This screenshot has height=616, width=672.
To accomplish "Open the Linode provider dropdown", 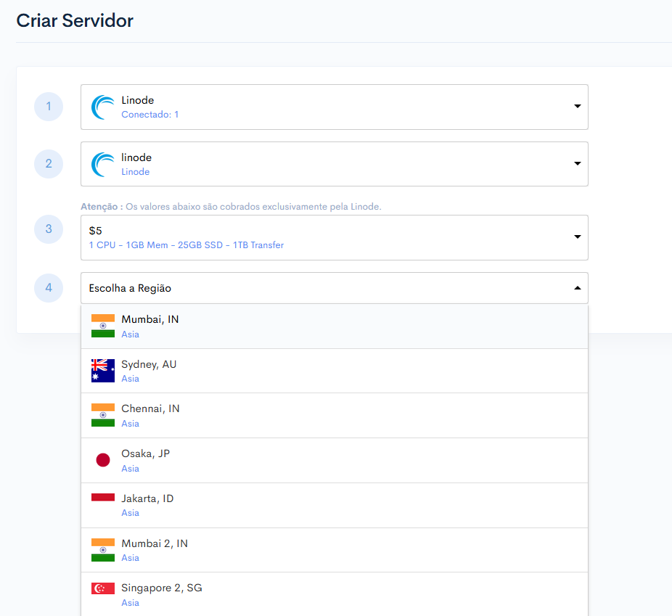I will click(x=335, y=107).
